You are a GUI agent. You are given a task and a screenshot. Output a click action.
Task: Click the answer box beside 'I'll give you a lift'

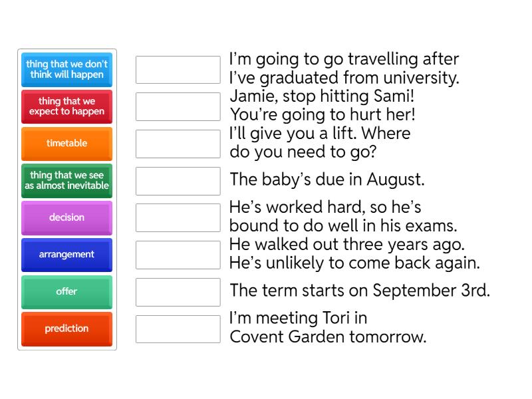[x=177, y=143]
